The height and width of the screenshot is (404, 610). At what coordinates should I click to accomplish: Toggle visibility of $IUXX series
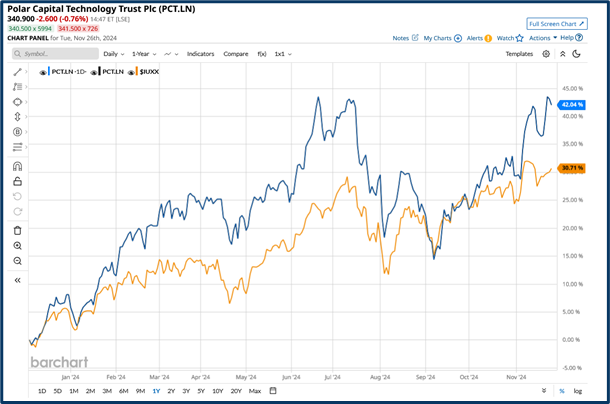click(x=131, y=72)
